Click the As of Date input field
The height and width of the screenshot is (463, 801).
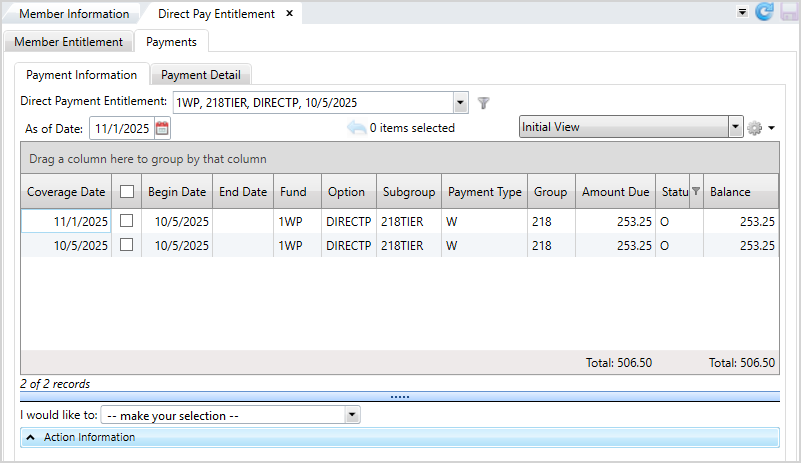click(x=121, y=128)
